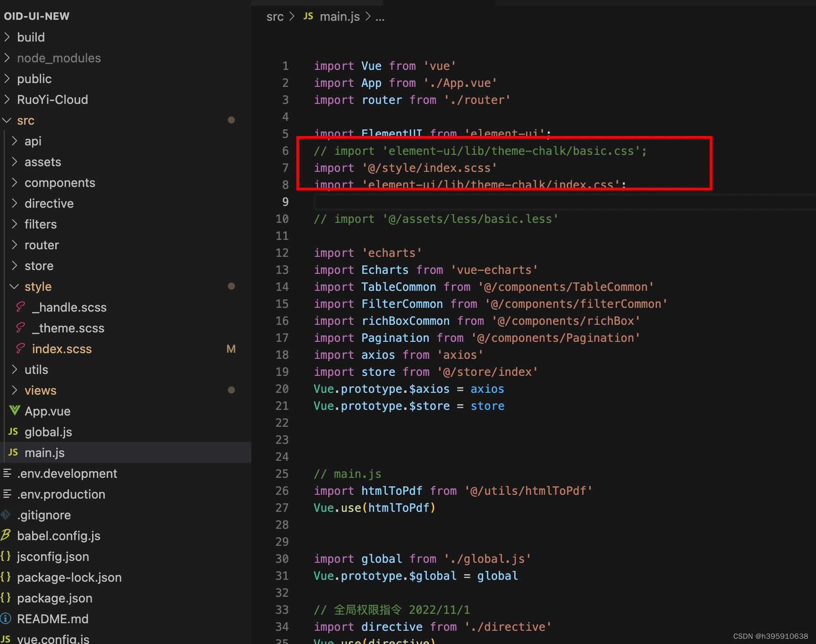The width and height of the screenshot is (816, 644).
Task: Click the 'vue-echarts' import string
Action: [x=494, y=270]
